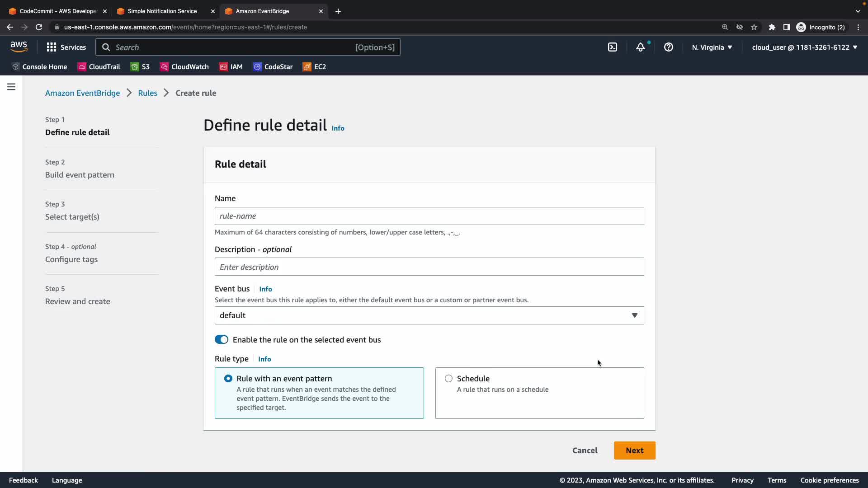
Task: Expand the Event bus default dropdown
Action: tap(429, 315)
